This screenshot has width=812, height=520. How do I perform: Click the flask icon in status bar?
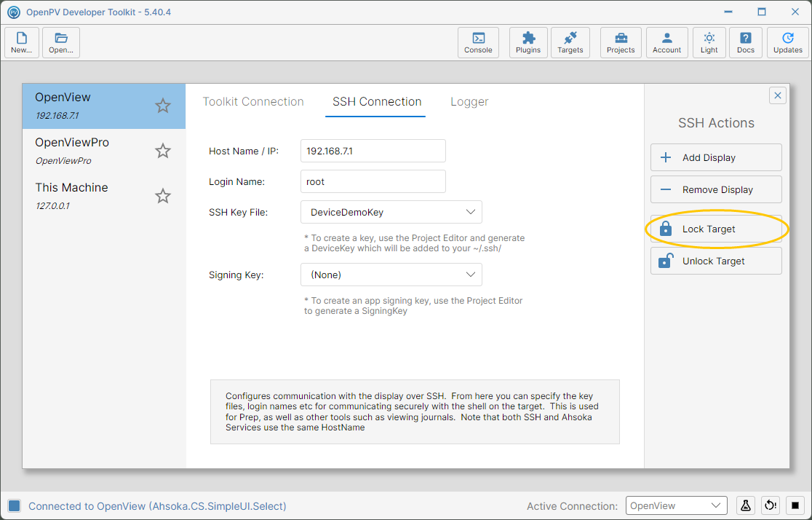click(x=746, y=505)
